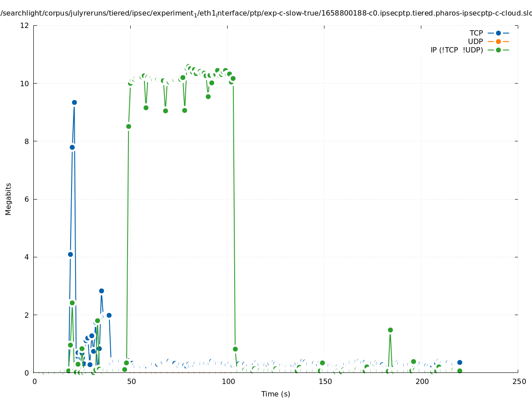Screen dimensions: 532x400
Task: Click the 6 tick on the Megabits axis
Action: pos(27,199)
